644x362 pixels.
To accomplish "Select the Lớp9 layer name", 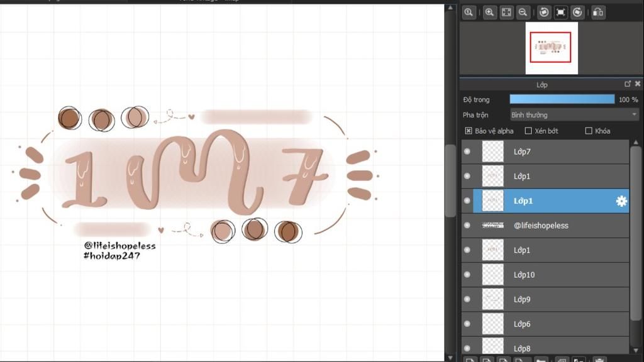I will (x=522, y=300).
